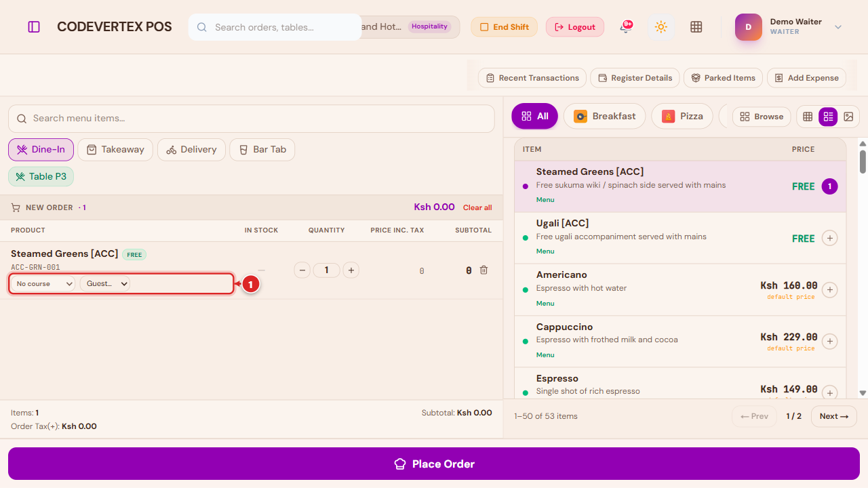View Parked Items
Image resolution: width=868 pixels, height=488 pixels.
[x=723, y=78]
